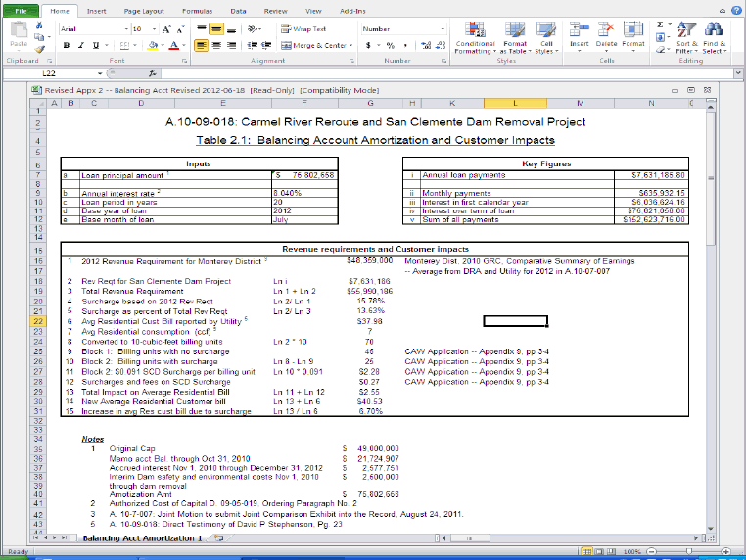The image size is (746, 560).
Task: Toggle Italic formatting in the Font group
Action: tap(82, 45)
